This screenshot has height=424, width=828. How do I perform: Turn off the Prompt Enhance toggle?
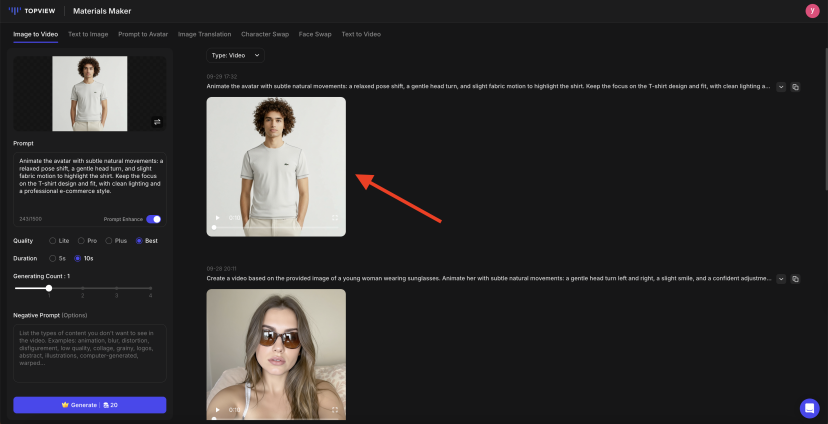(x=154, y=219)
